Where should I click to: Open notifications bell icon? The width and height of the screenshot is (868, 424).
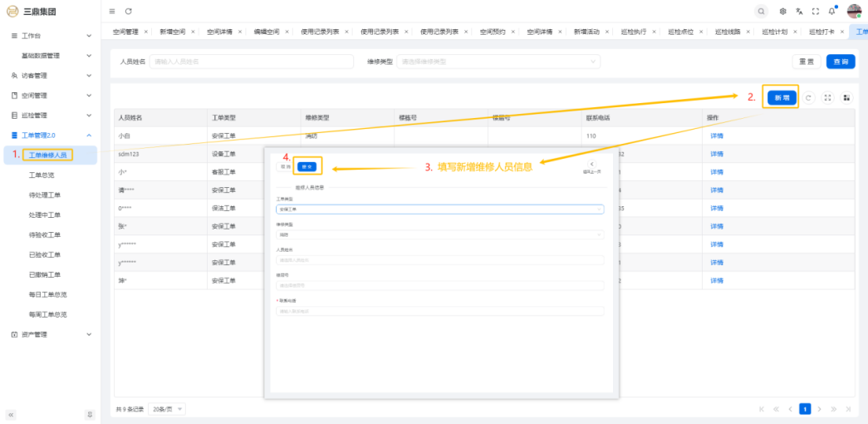(x=831, y=11)
